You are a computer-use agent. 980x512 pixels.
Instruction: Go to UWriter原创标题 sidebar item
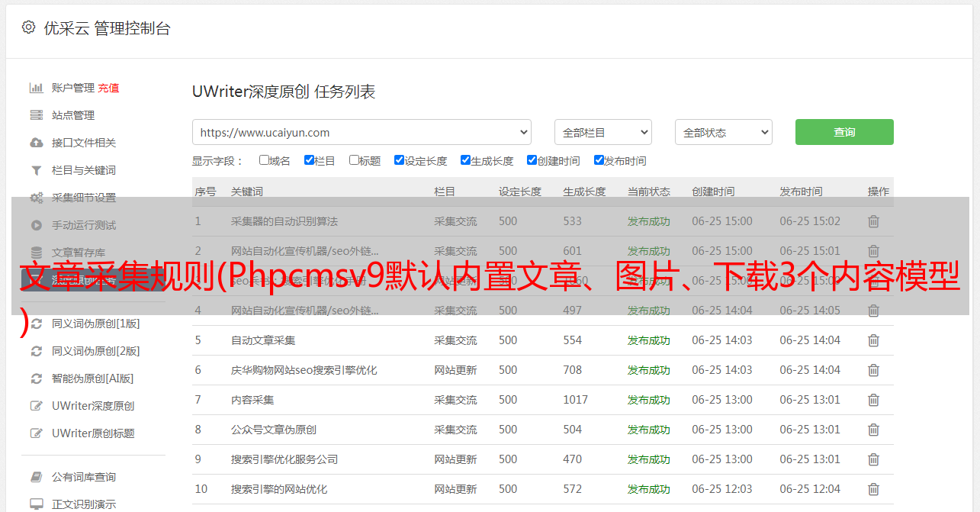(93, 433)
